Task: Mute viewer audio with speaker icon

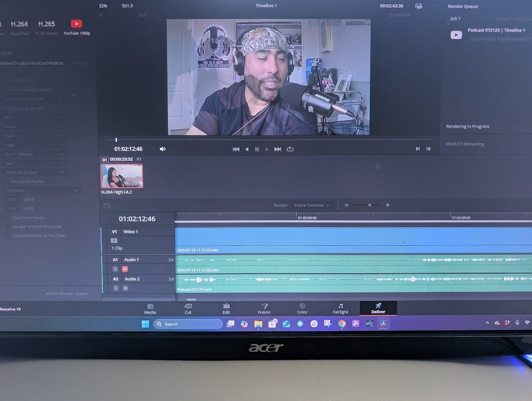Action: coord(162,149)
